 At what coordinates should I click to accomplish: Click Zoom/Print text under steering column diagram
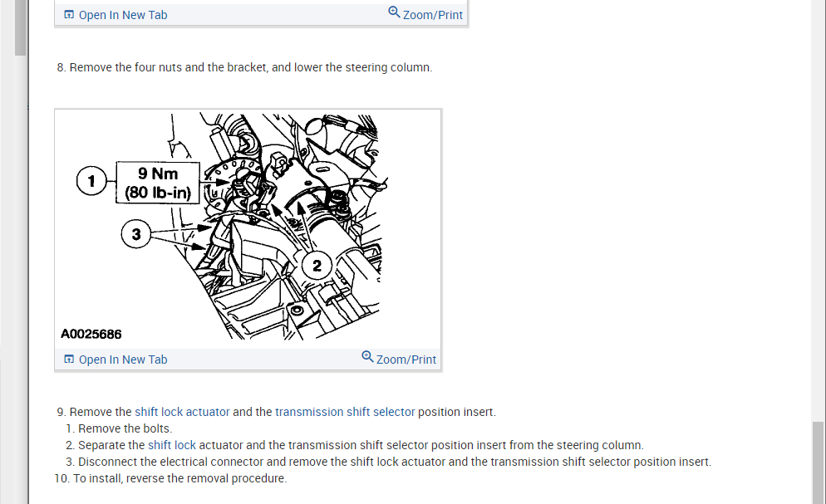[x=406, y=360]
